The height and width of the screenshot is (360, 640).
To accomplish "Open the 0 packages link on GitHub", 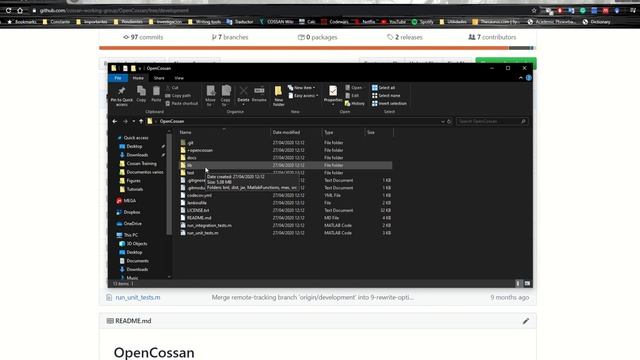I will tap(318, 37).
